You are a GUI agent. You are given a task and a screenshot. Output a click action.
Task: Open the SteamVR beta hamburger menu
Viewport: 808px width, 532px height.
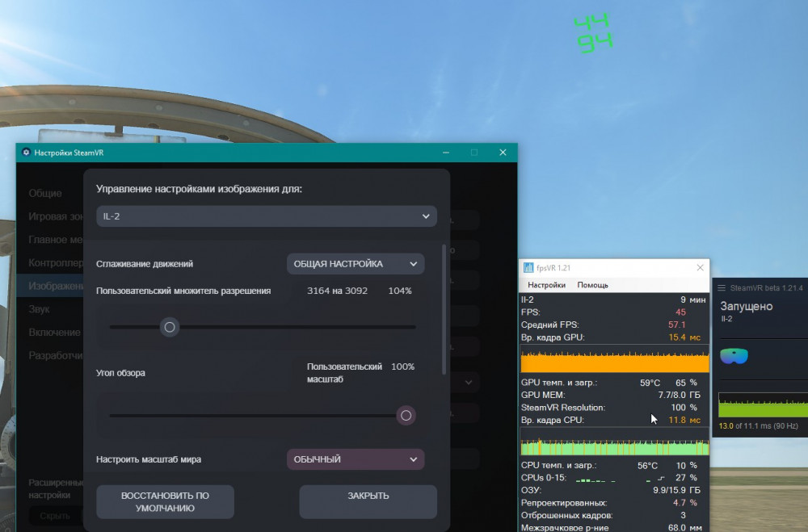point(722,288)
